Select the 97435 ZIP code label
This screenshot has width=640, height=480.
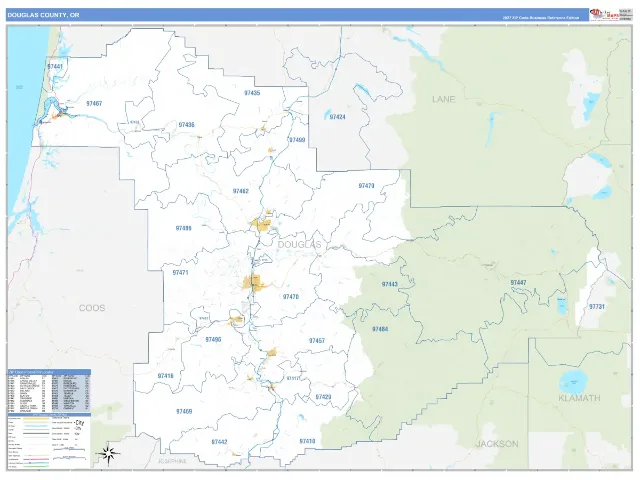252,93
